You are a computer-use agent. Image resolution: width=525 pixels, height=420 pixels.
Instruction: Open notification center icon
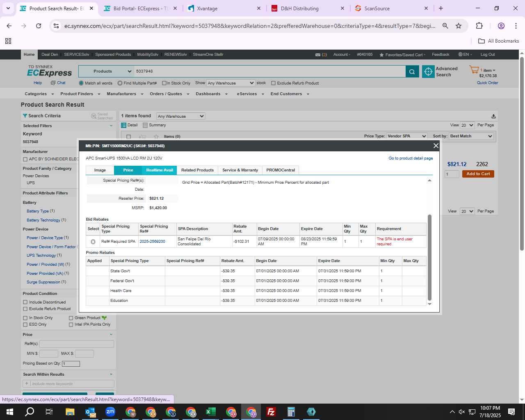(511, 412)
